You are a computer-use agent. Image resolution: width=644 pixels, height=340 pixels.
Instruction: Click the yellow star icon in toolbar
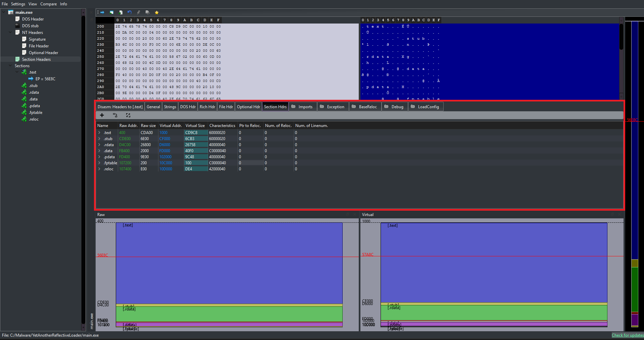point(156,12)
